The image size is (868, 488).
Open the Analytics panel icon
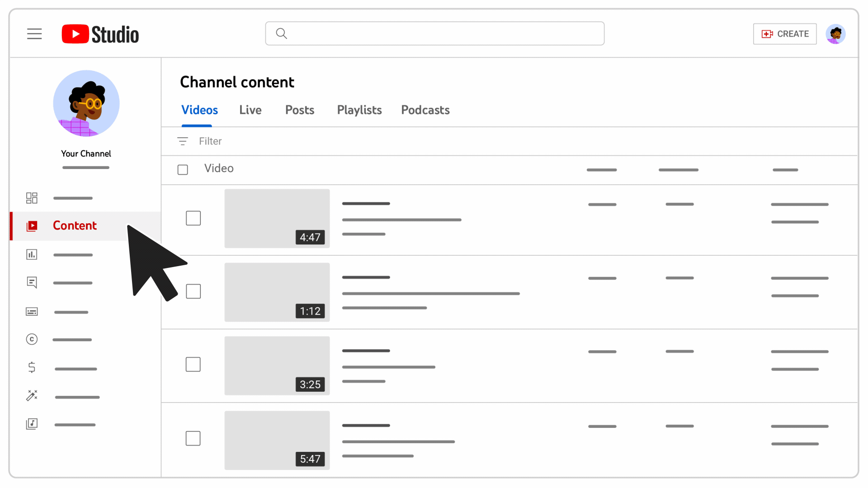(x=32, y=254)
